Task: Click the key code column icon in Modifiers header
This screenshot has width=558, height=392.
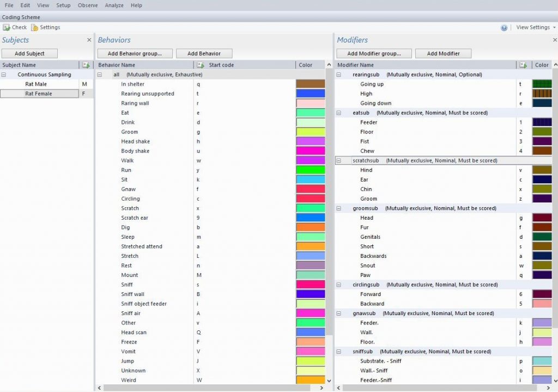Action: pos(523,65)
